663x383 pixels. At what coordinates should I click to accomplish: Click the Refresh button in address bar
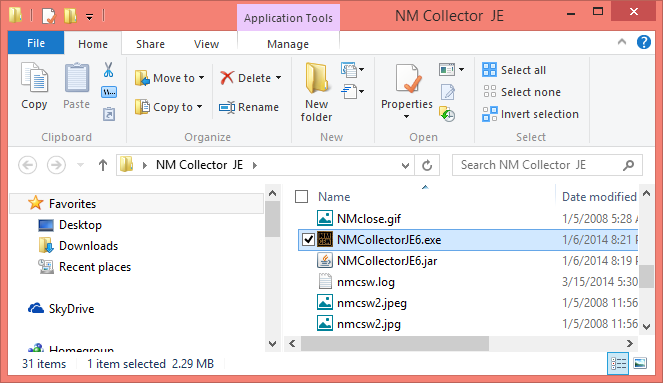pyautogui.click(x=427, y=165)
